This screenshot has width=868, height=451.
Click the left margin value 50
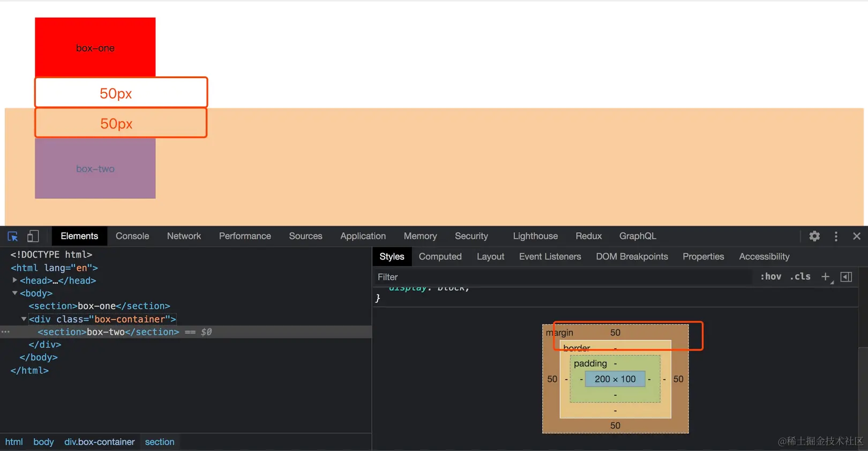click(552, 379)
